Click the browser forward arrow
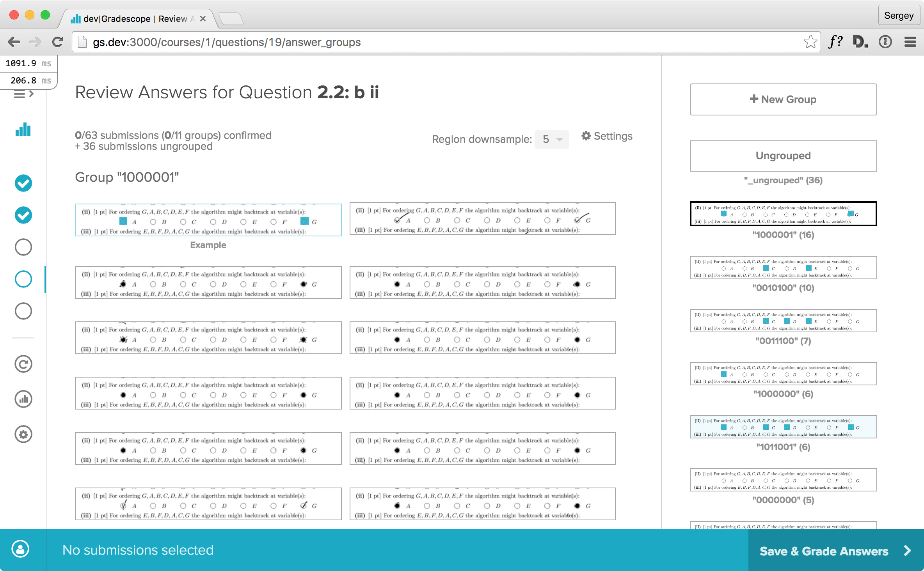924x571 pixels. pyautogui.click(x=36, y=42)
